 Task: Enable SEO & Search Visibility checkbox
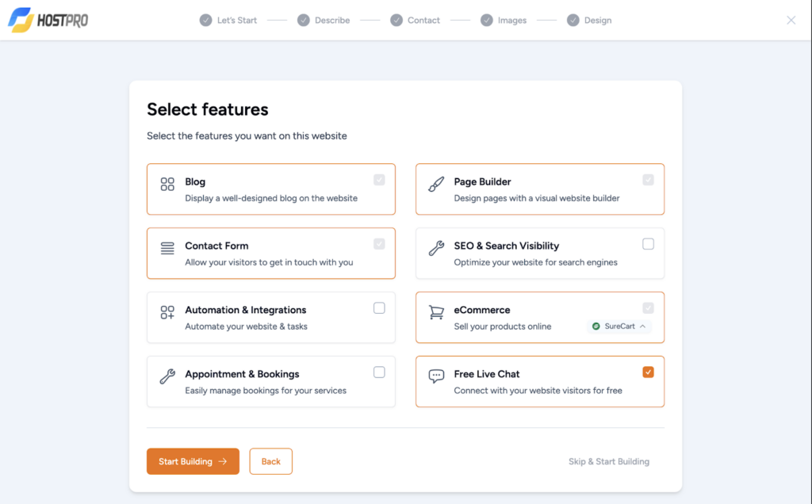[x=648, y=244]
